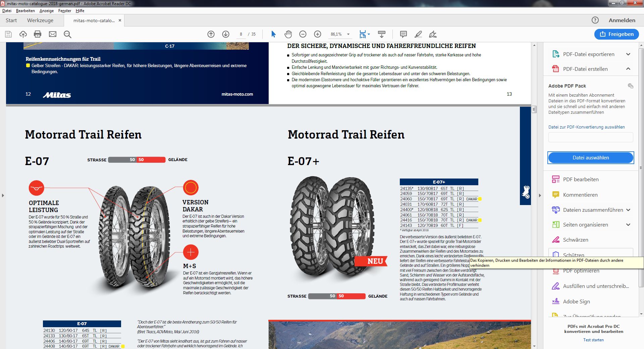Zoom out with the minus icon

(303, 34)
